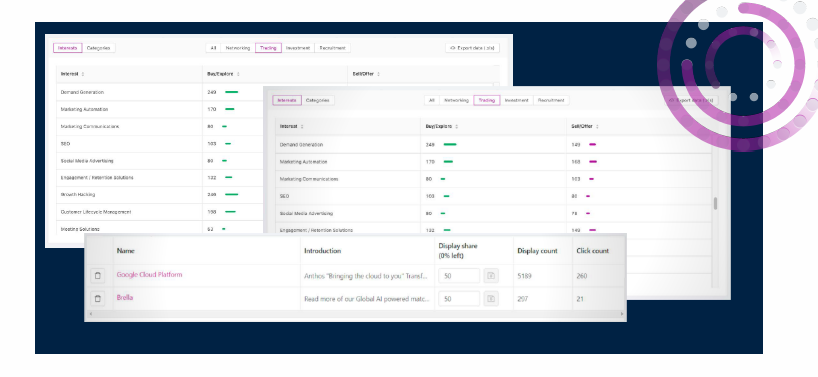The width and height of the screenshot is (818, 377).
Task: Save display share for Google Cloud Platform
Action: (490, 275)
